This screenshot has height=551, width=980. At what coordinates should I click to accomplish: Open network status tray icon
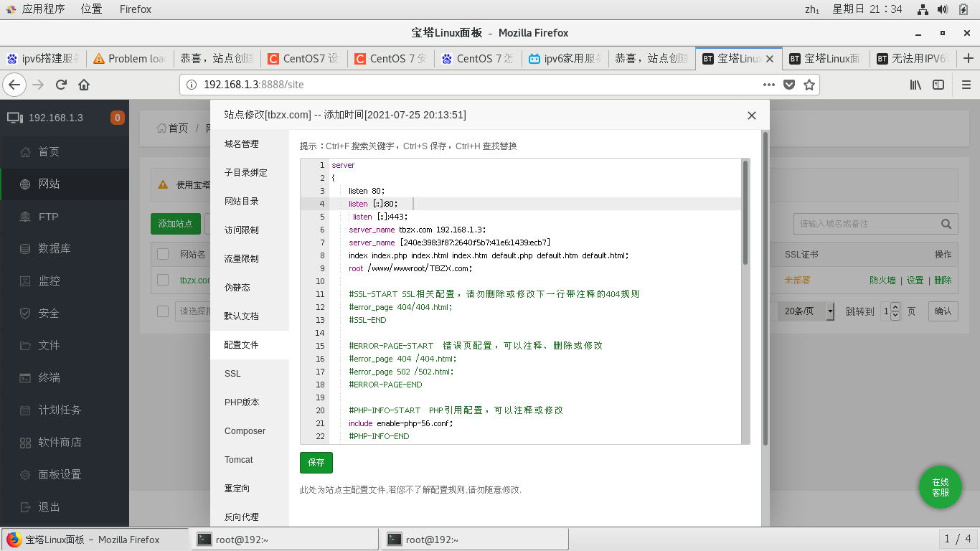pos(923,9)
